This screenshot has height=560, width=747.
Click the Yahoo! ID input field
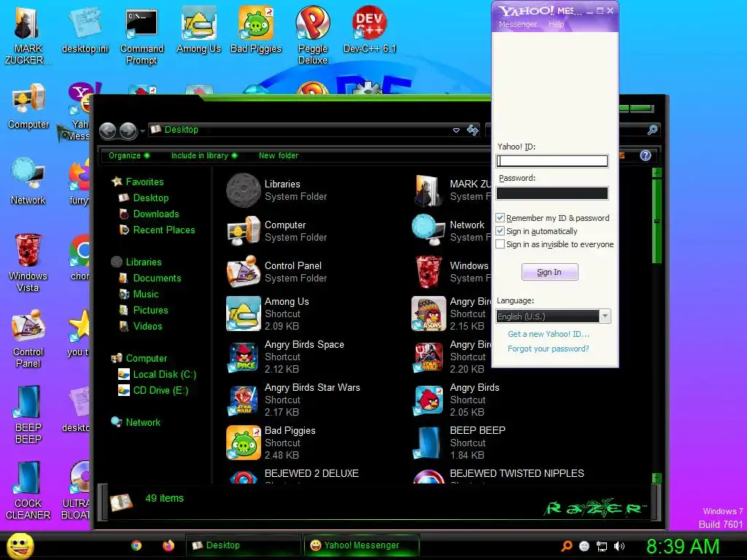click(x=552, y=161)
